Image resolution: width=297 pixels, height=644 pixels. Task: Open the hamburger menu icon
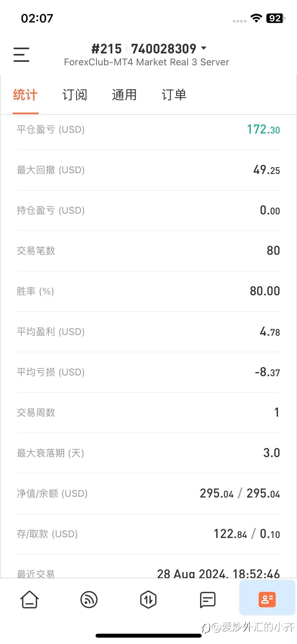(21, 55)
